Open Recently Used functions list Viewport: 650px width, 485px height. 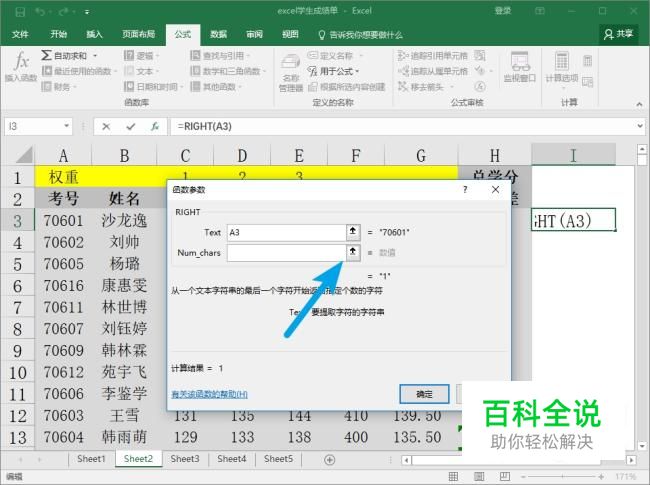pyautogui.click(x=79, y=71)
